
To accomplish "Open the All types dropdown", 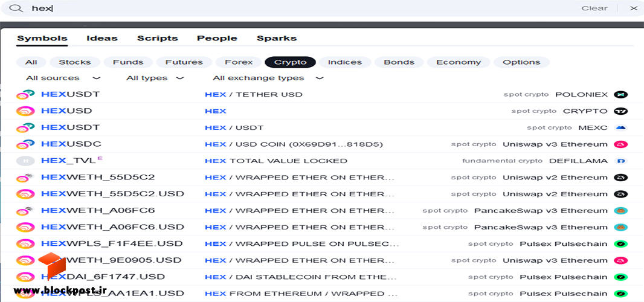I will click(155, 78).
